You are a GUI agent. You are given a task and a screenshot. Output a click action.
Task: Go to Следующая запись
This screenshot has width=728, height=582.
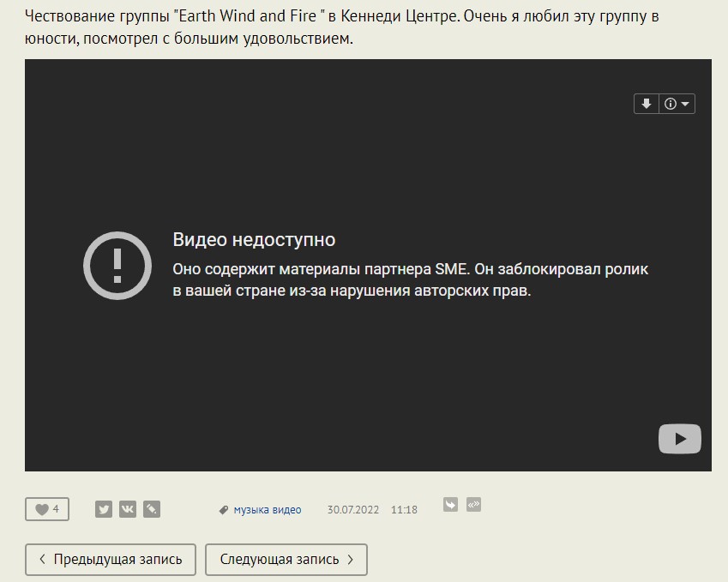286,560
